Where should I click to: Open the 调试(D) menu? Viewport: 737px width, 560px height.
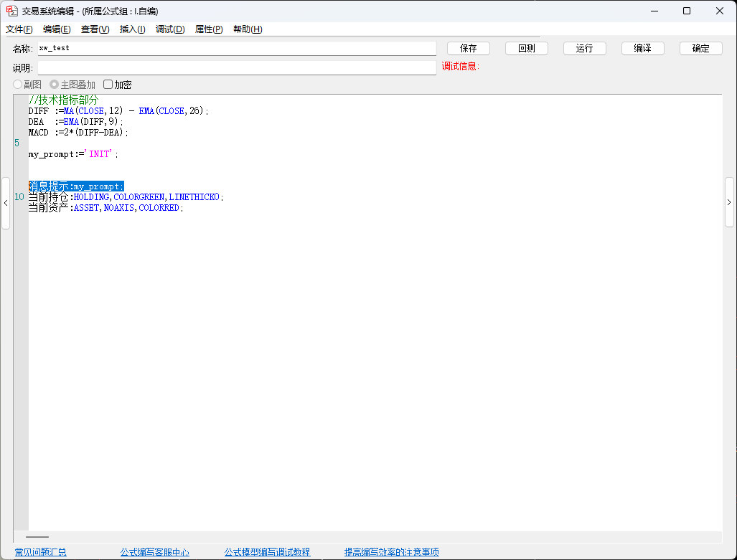pos(170,29)
